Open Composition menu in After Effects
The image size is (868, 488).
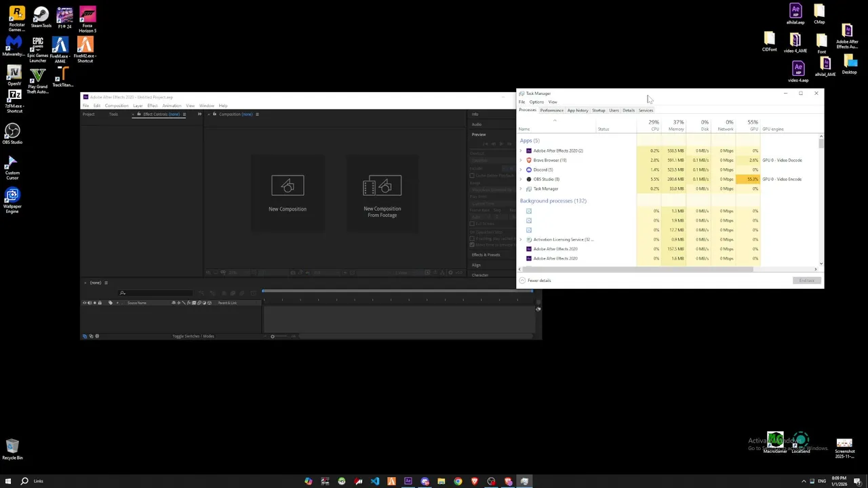click(117, 106)
